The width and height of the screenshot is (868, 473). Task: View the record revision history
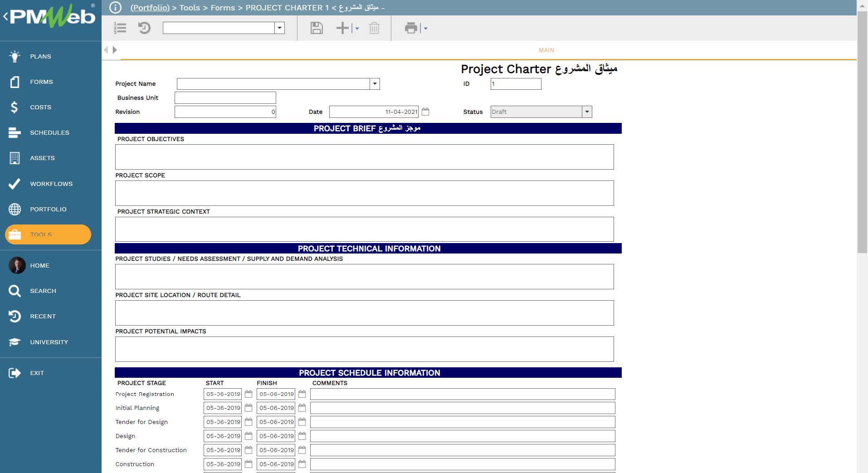(x=144, y=28)
